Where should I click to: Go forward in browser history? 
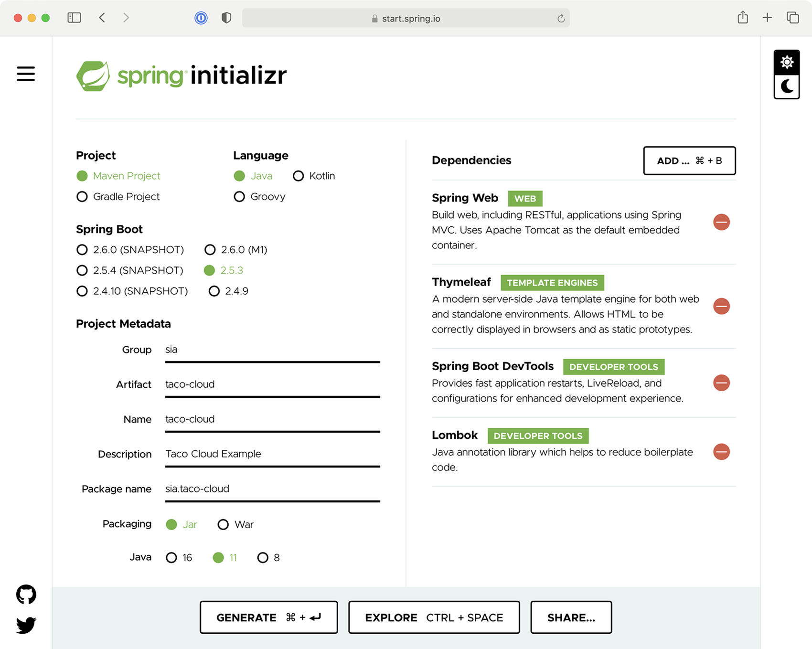(x=126, y=18)
